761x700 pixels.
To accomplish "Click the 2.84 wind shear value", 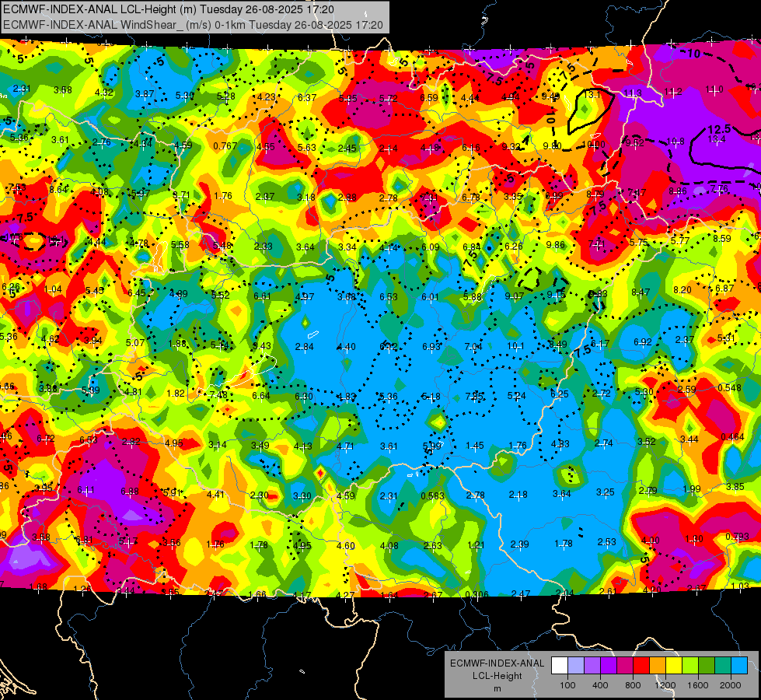I will 304,346.
